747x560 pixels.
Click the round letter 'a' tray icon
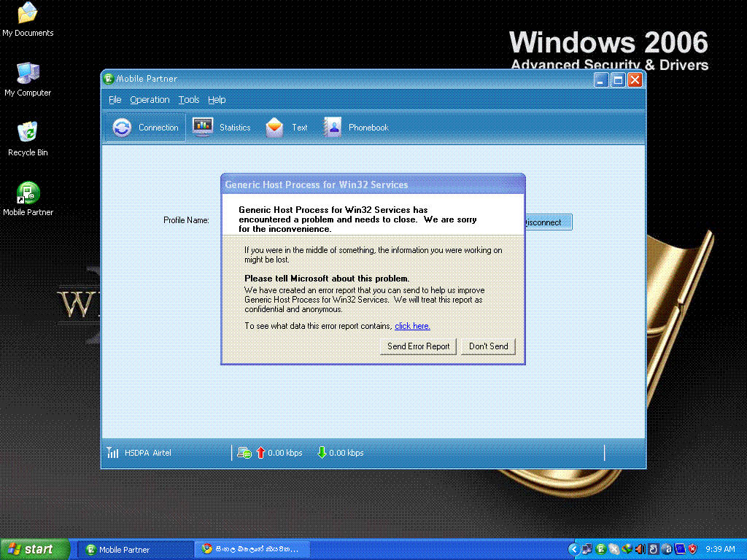coord(667,549)
